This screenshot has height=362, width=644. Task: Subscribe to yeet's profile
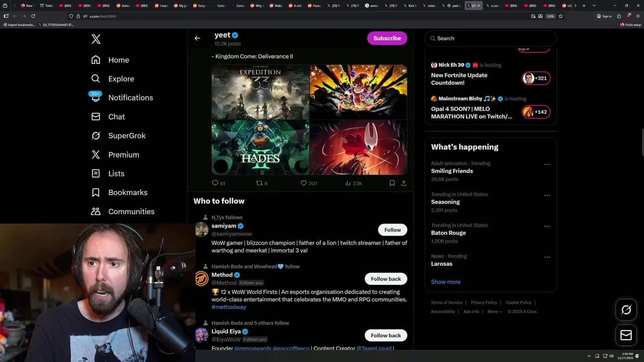pyautogui.click(x=387, y=38)
